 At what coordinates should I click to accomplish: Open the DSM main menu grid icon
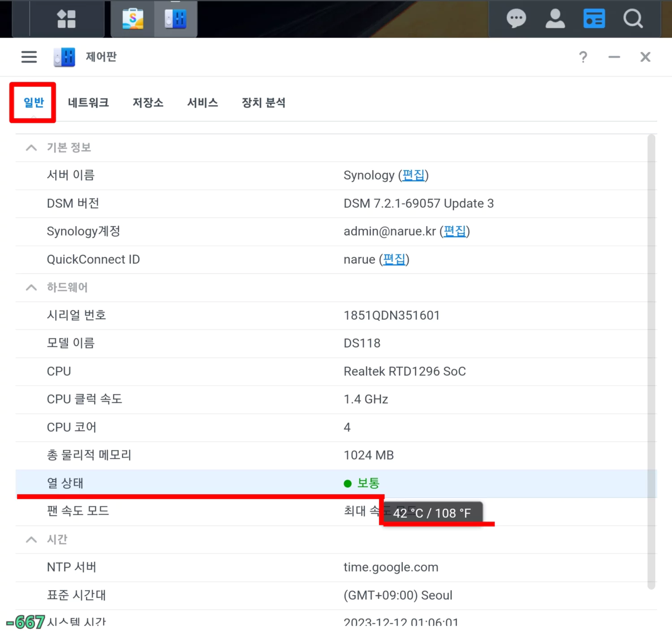(x=66, y=19)
